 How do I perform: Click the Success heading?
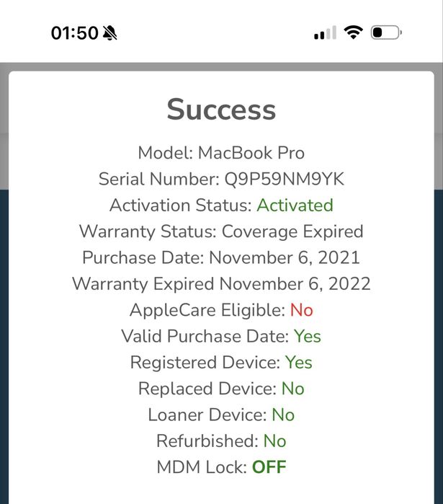coord(221,110)
